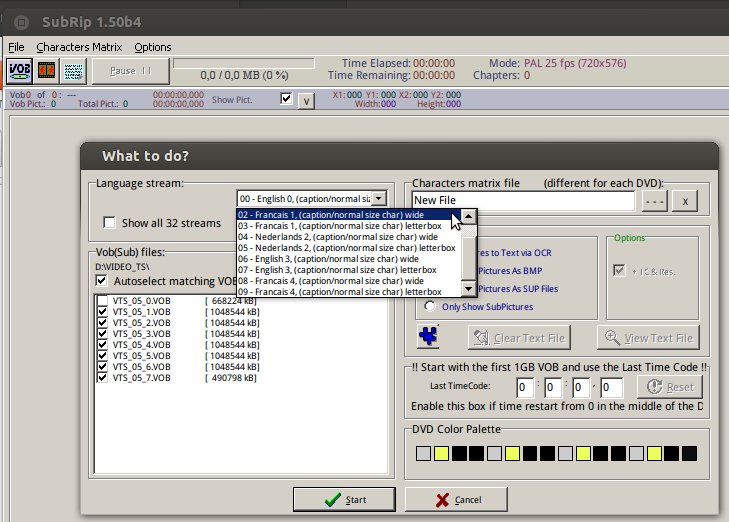Image resolution: width=729 pixels, height=522 pixels.
Task: Expand the Language stream combo box arrow
Action: point(379,198)
